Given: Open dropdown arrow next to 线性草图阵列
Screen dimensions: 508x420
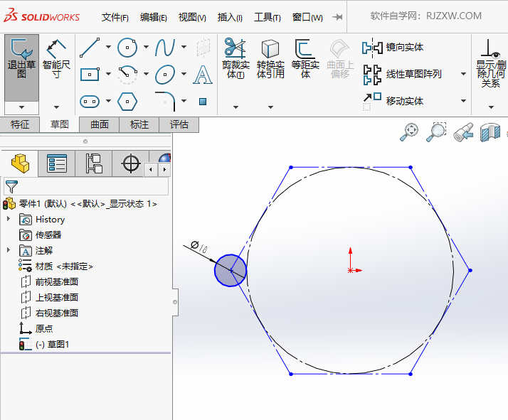Looking at the screenshot, I should tap(463, 74).
